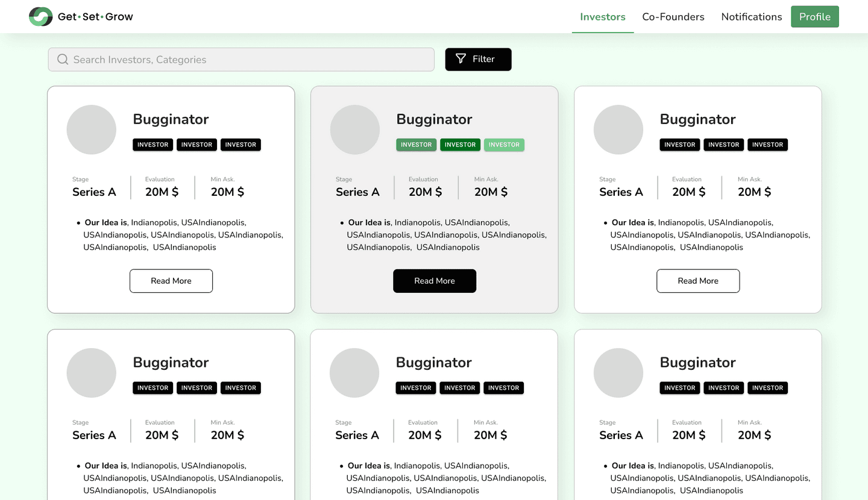Click Bugginator title in highlighted middle card
Screen dimensions: 868x500
point(435,119)
